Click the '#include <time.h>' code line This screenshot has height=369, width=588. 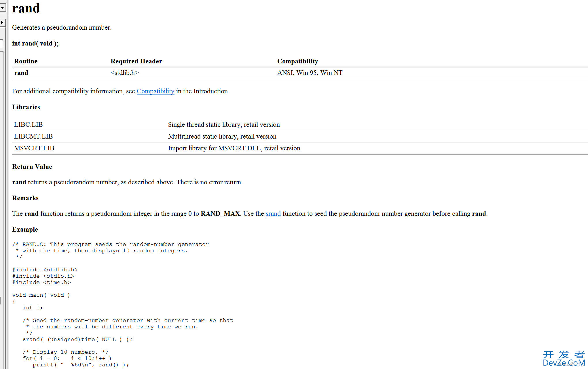[x=41, y=283]
